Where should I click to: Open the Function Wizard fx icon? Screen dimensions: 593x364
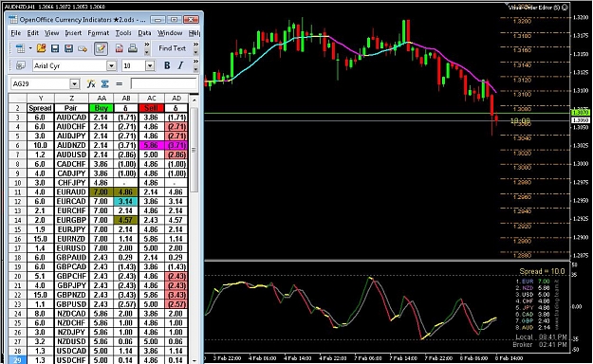[91, 83]
